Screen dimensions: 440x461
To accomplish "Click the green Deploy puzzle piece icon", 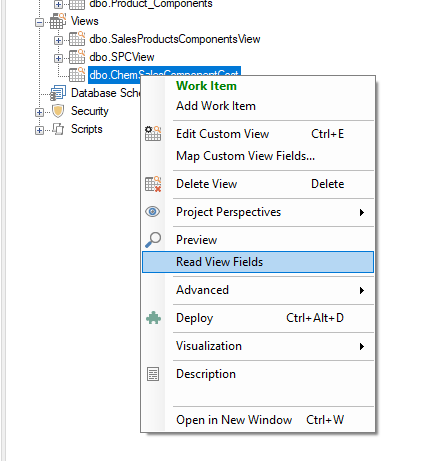I will coord(153,318).
